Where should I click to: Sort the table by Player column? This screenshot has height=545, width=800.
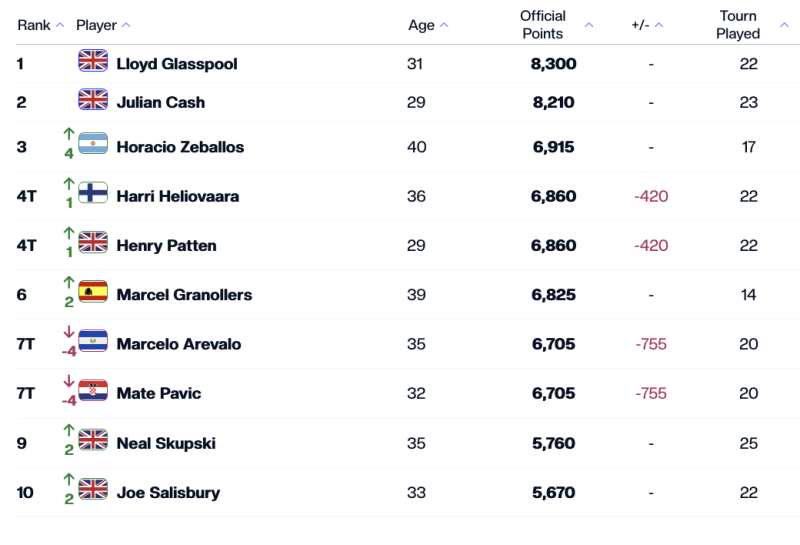[103, 25]
